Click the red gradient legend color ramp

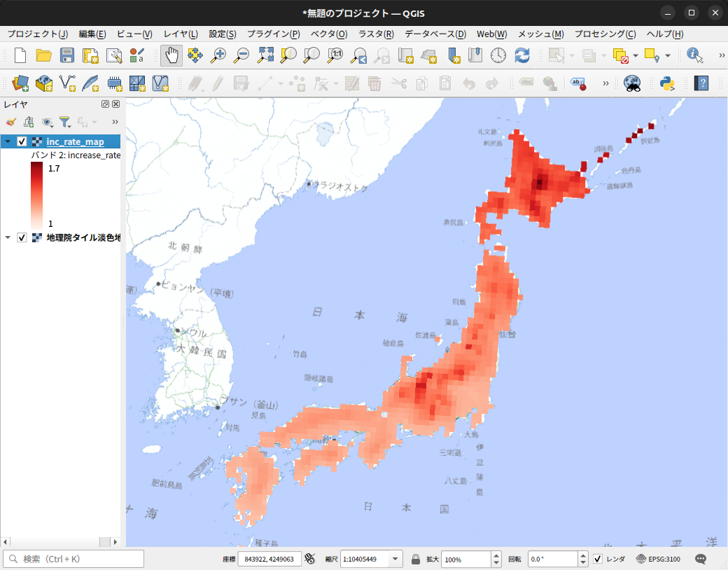36,194
